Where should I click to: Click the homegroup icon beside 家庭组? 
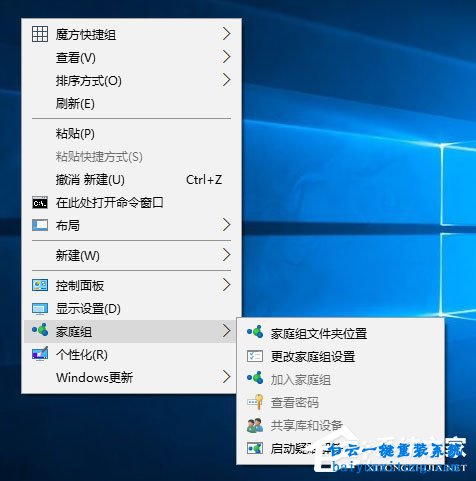pyautogui.click(x=40, y=330)
